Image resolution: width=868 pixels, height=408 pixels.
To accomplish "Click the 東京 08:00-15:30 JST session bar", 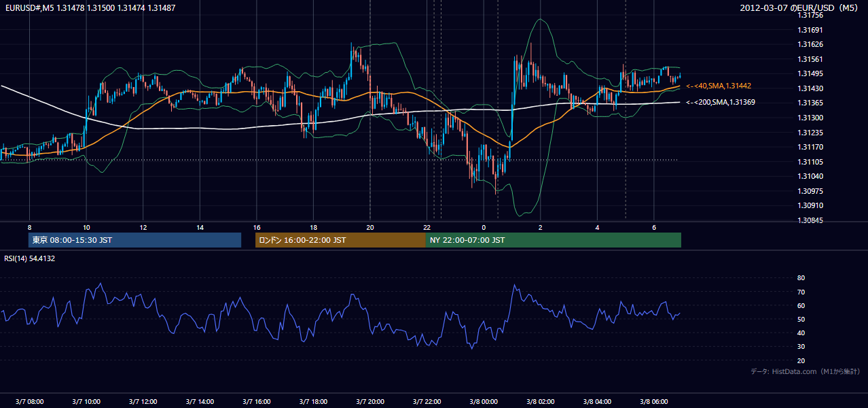I will 134,240.
